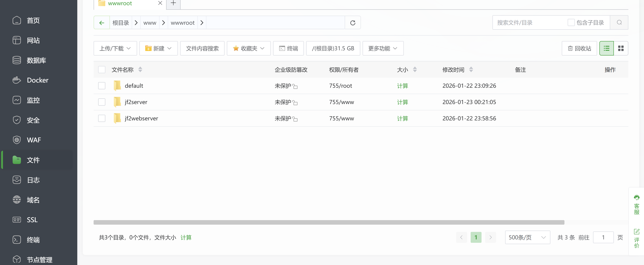Open the jf2server folder icon
The width and height of the screenshot is (644, 265).
click(117, 102)
